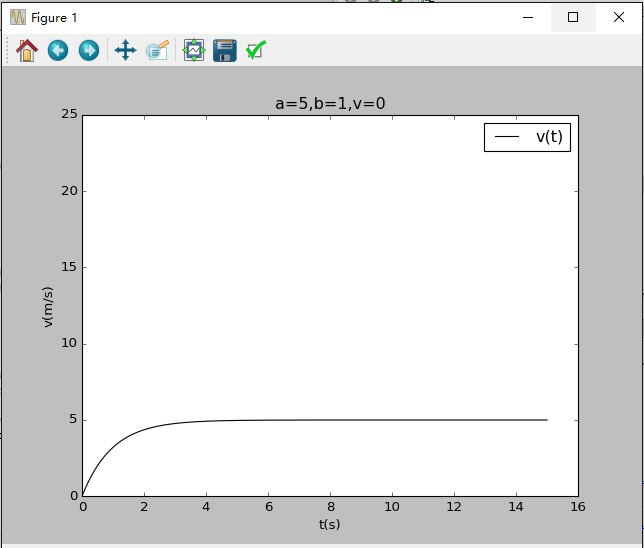Click the Figure 1 window icon
The width and height of the screenshot is (644, 548).
coord(18,17)
